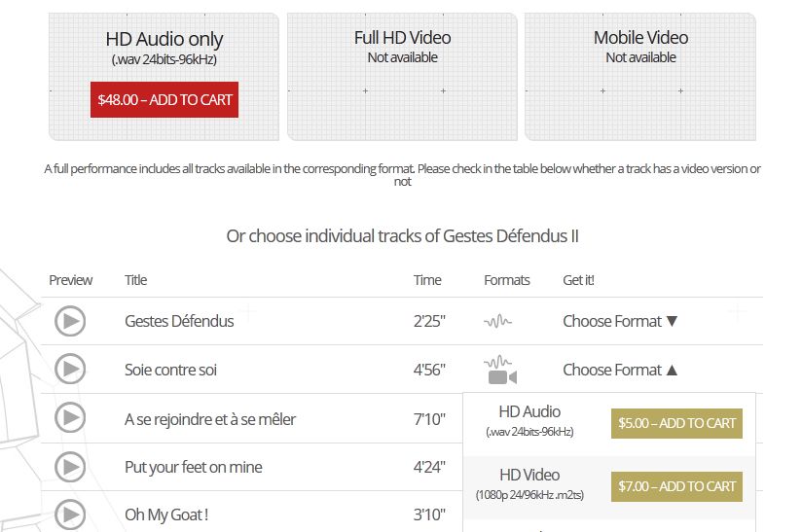The height and width of the screenshot is (532, 802).
Task: Click the Mobile Video option box
Action: [640, 77]
